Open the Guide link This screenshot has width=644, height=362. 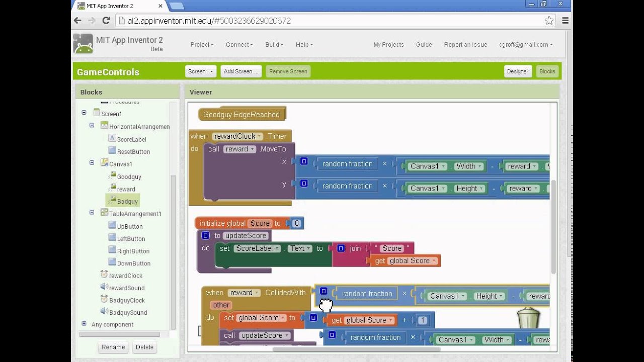[424, 45]
